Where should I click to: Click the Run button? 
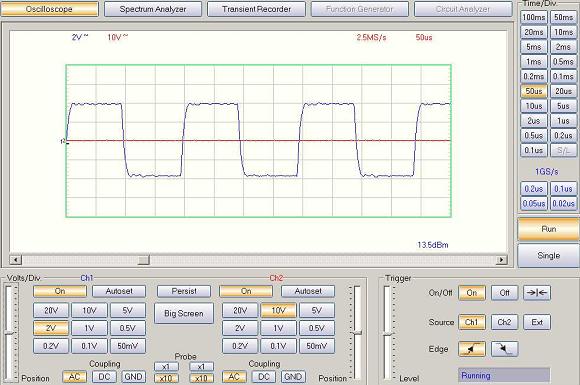pos(549,229)
